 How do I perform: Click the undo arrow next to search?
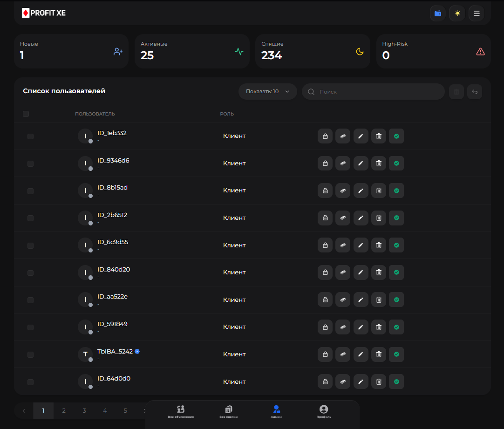[x=475, y=92]
